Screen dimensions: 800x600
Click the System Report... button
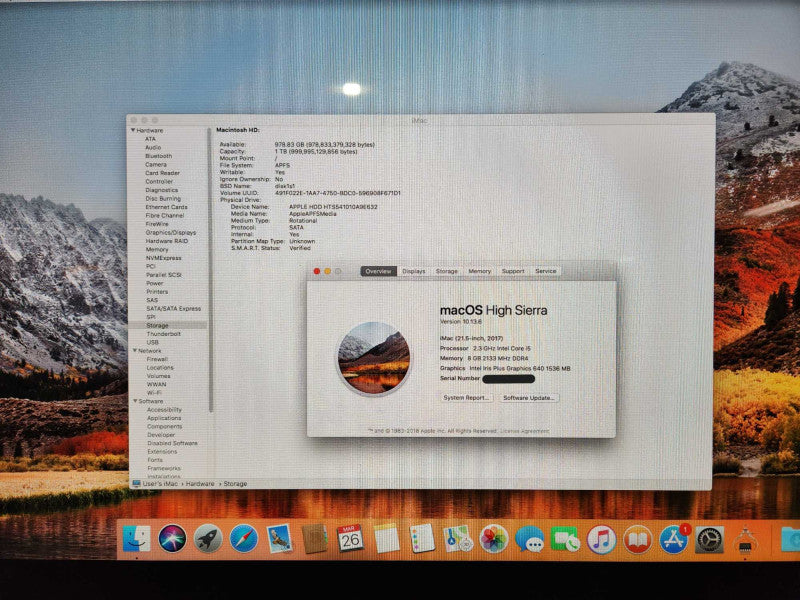(x=466, y=397)
